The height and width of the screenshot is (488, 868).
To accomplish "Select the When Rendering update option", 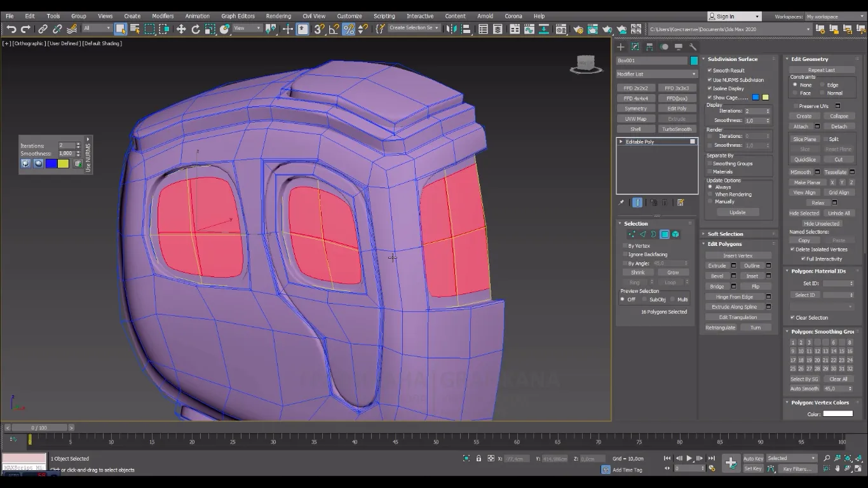I will click(x=710, y=194).
